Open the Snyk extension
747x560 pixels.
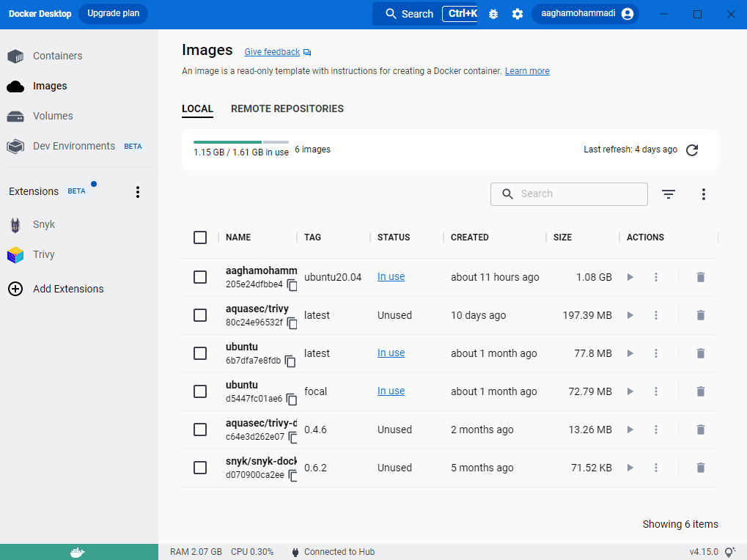(44, 224)
